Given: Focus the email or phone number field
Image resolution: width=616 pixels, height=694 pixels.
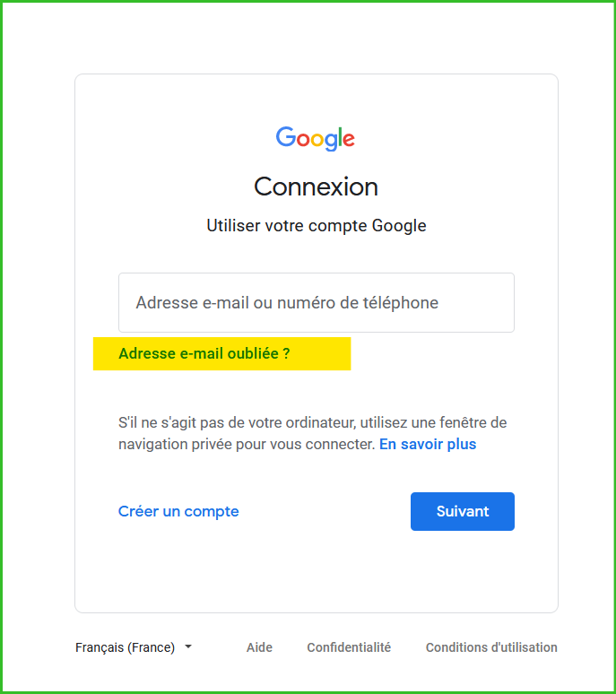Looking at the screenshot, I should (x=316, y=303).
